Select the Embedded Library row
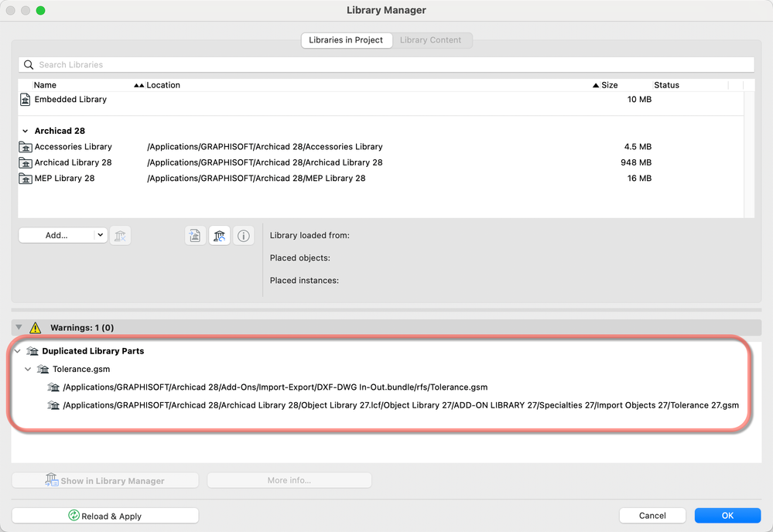The height and width of the screenshot is (532, 773). click(381, 100)
